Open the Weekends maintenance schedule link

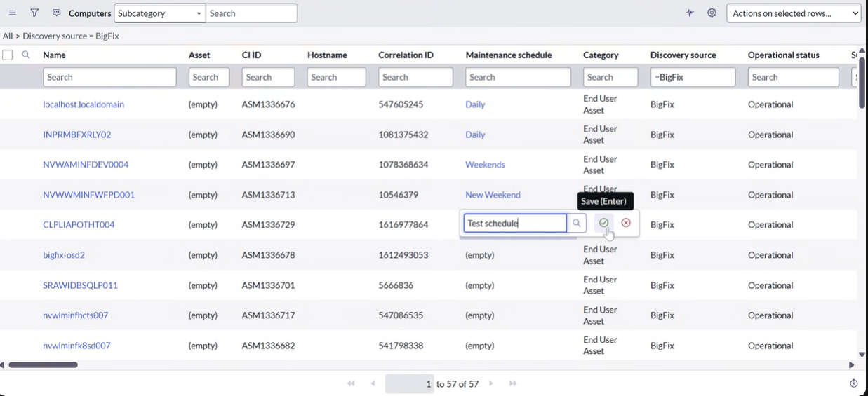click(485, 165)
